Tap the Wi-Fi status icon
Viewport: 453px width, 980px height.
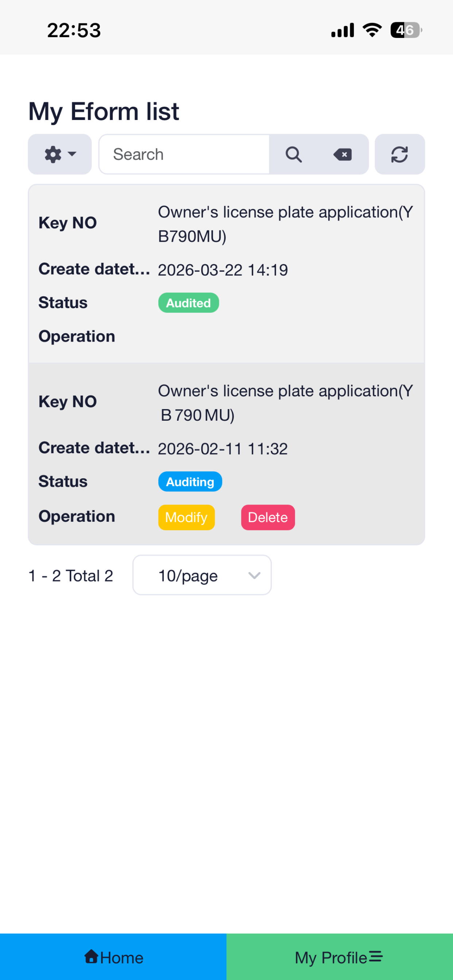(372, 30)
